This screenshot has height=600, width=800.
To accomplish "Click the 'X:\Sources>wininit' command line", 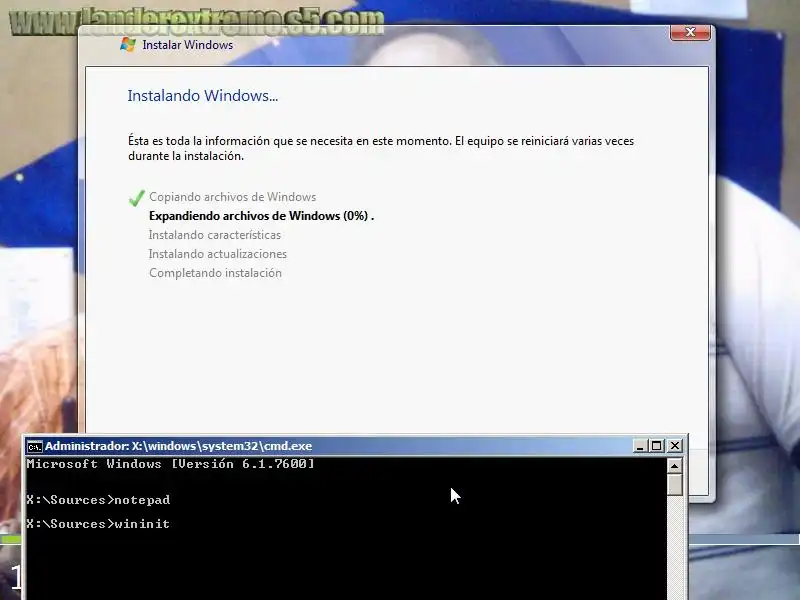I will click(98, 524).
